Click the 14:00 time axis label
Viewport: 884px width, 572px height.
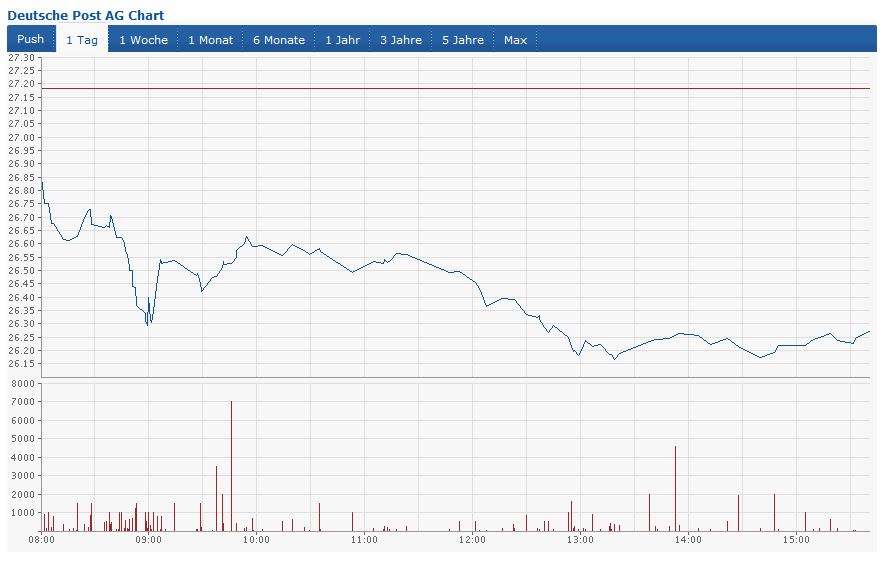(x=688, y=540)
